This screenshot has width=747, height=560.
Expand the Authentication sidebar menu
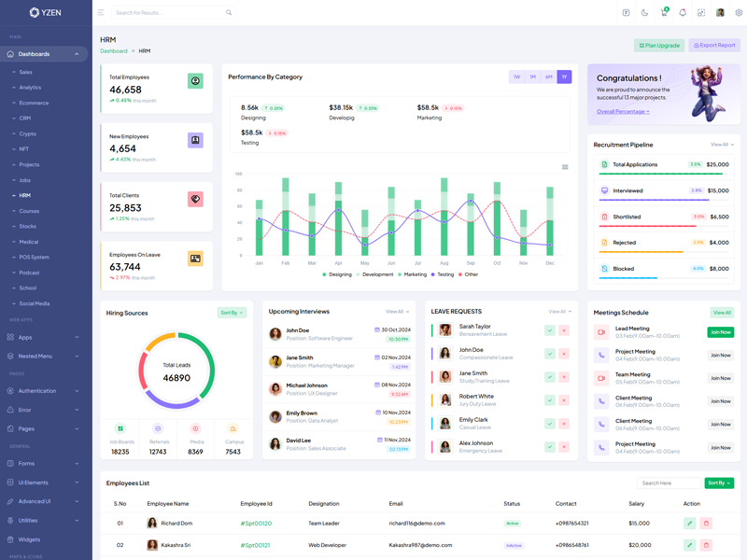coord(45,391)
